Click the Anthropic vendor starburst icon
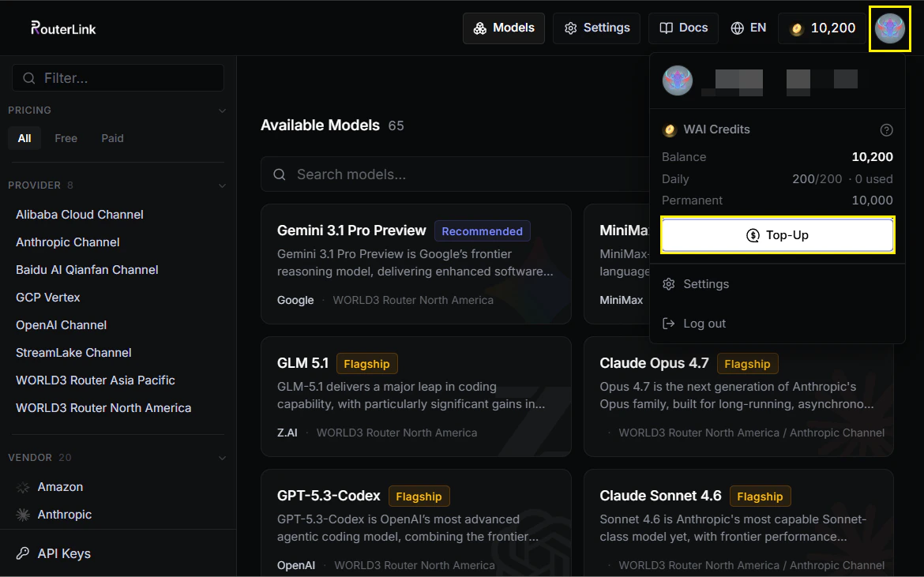 23,515
